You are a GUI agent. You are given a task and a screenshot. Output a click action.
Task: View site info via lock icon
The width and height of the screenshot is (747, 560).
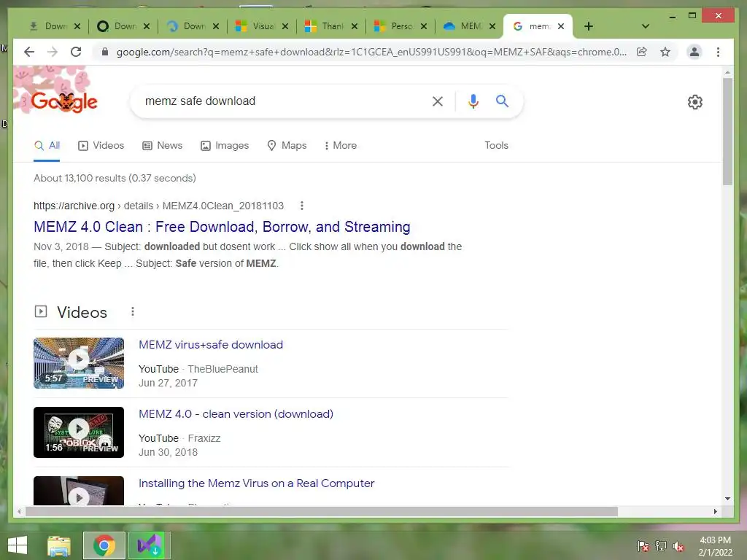point(105,52)
